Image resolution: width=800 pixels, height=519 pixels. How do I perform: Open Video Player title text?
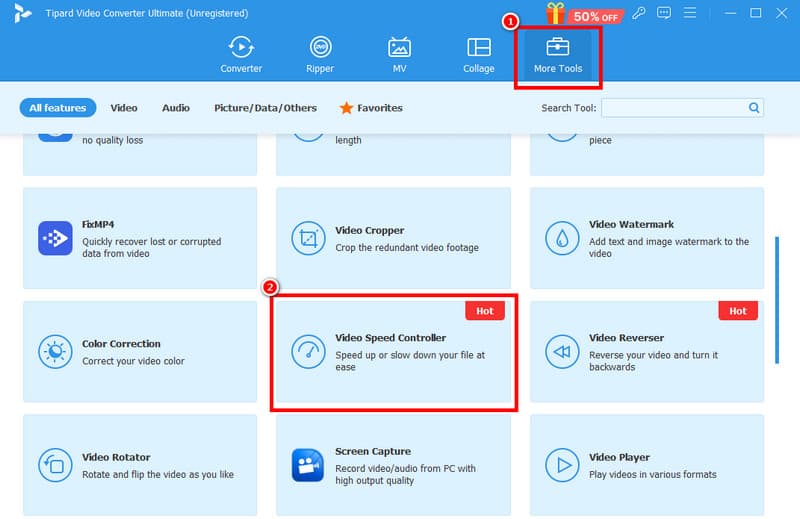[x=619, y=457]
